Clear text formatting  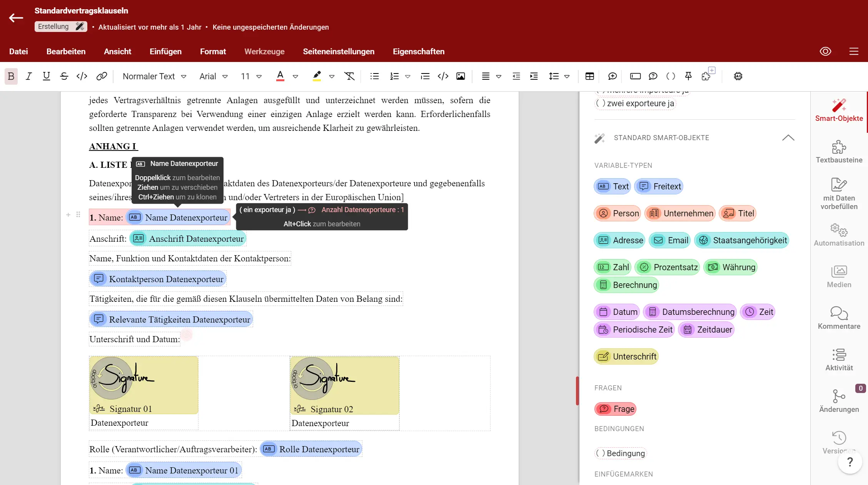[x=349, y=76]
